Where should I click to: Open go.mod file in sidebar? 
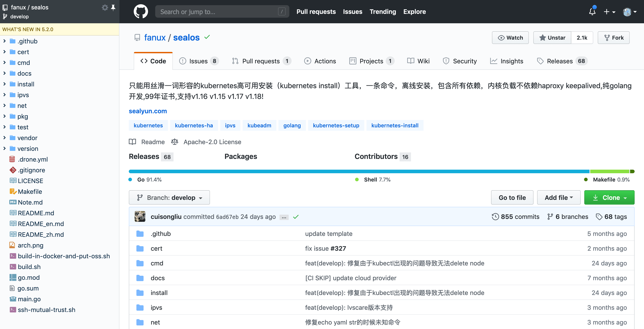click(28, 278)
